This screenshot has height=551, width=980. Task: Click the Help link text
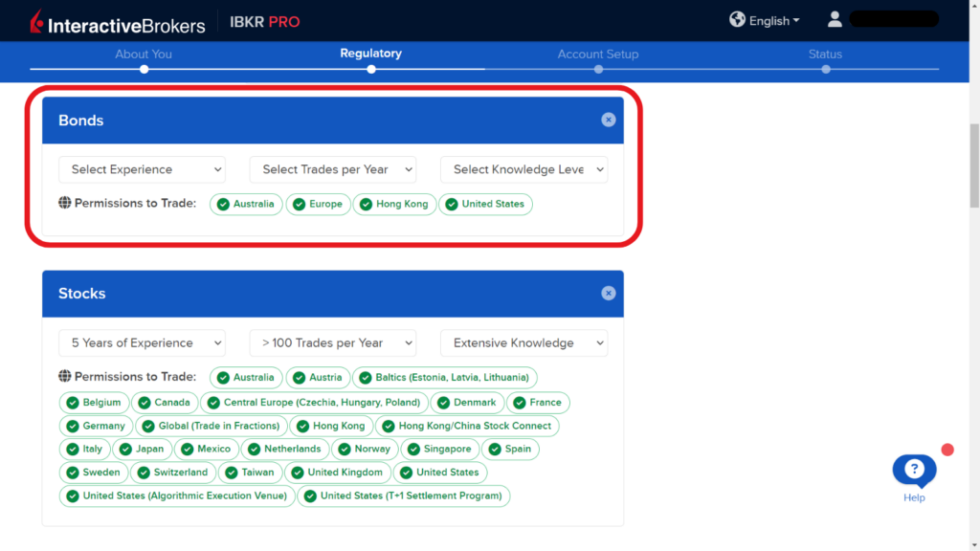[914, 497]
